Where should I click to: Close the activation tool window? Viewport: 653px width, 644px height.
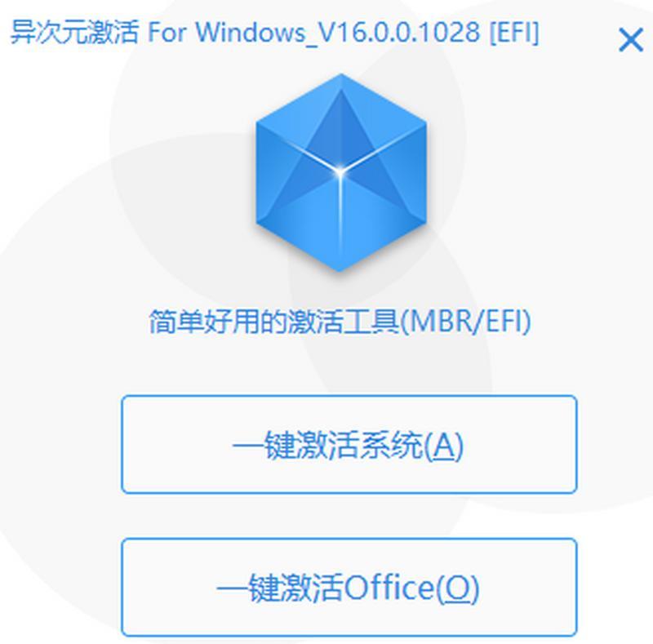click(631, 40)
